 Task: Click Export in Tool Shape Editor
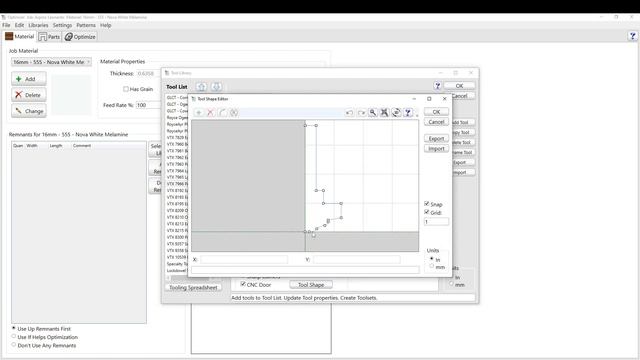pos(436,138)
